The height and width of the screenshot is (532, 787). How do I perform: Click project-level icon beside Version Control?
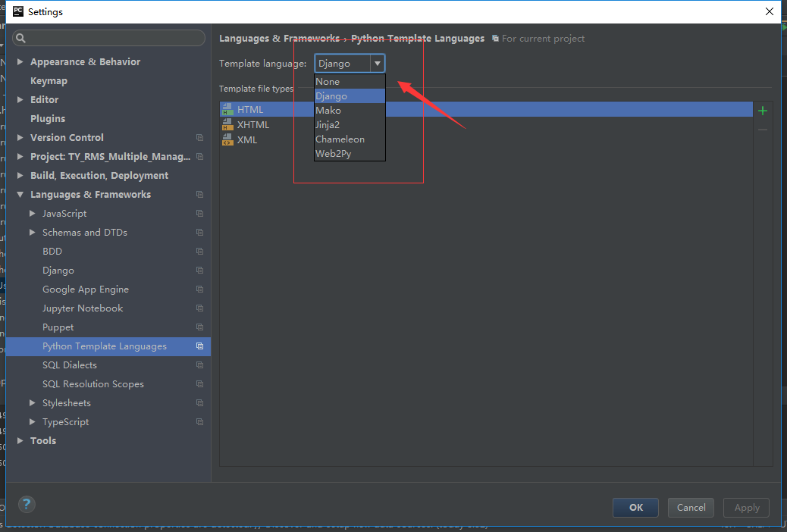199,137
